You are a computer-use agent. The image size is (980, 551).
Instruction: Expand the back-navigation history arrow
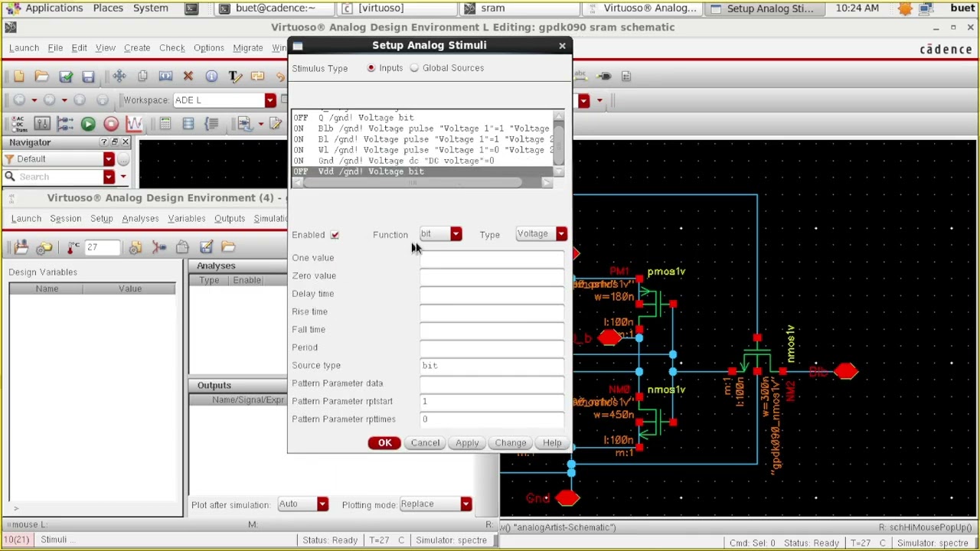point(34,100)
